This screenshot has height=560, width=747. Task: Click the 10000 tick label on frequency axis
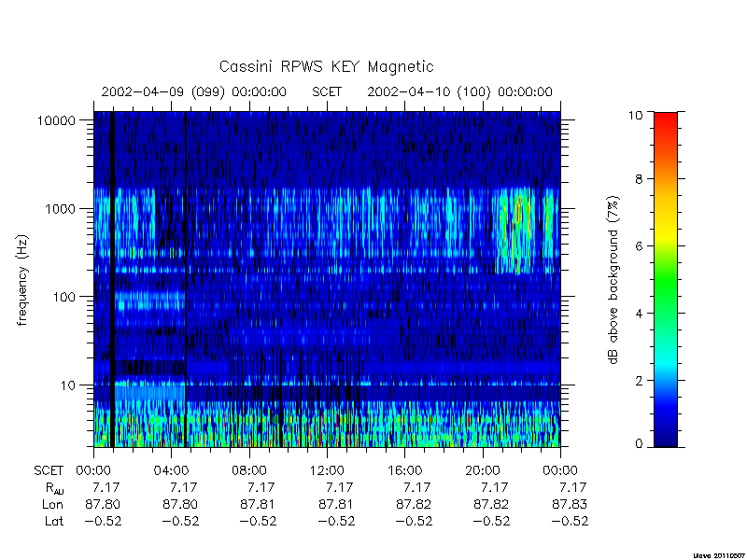pos(56,120)
